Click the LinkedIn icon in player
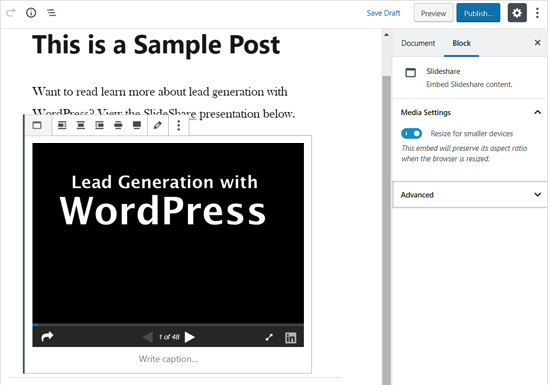The width and height of the screenshot is (548, 385). (290, 337)
